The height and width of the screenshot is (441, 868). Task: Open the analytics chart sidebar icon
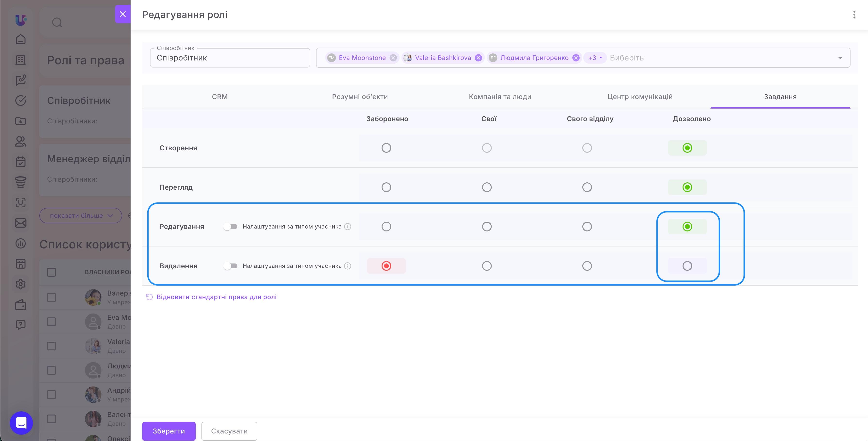click(21, 243)
